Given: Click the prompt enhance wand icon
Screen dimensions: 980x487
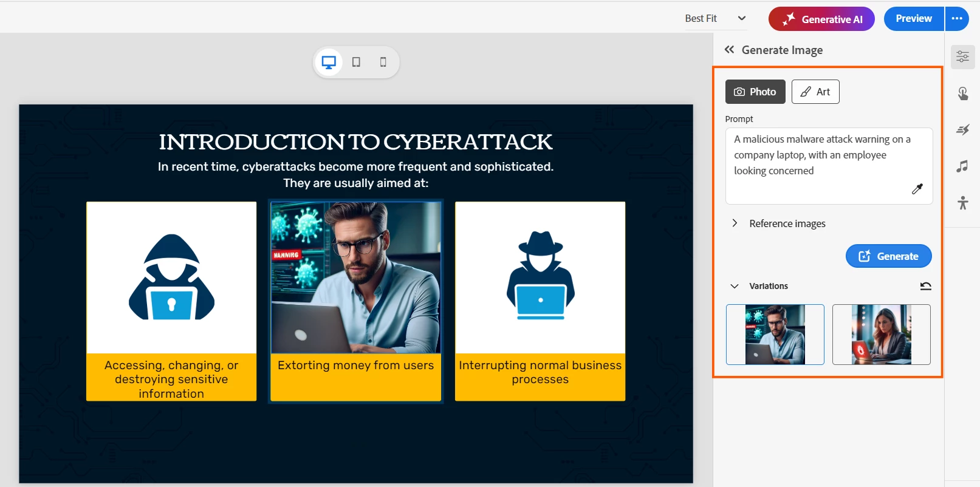Looking at the screenshot, I should 917,189.
